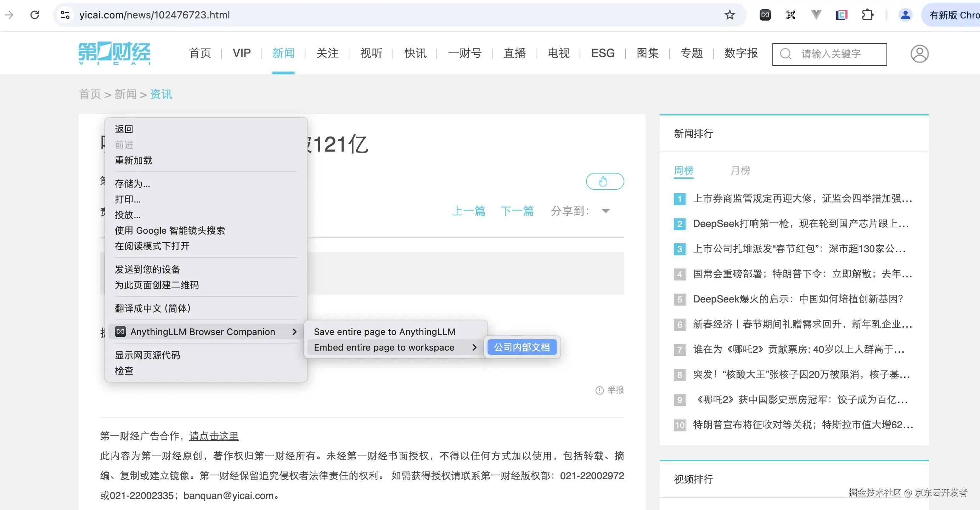
Task: Click the 请点击这里 advertising link
Action: point(214,436)
